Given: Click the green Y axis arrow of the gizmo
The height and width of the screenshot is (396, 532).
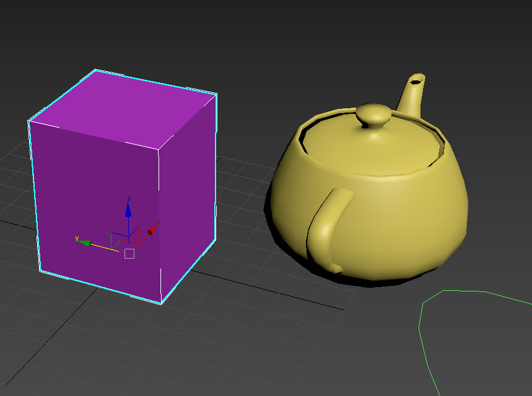Looking at the screenshot, I should 85,243.
